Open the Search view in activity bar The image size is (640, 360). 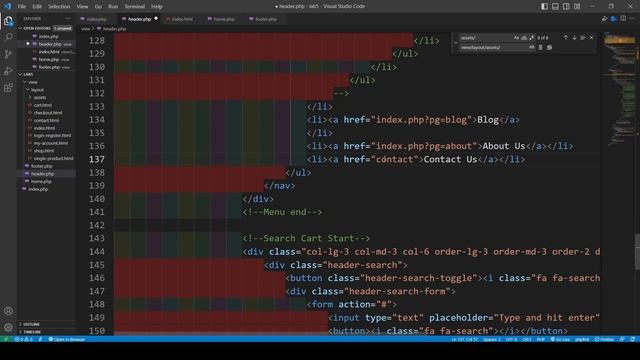click(8, 38)
